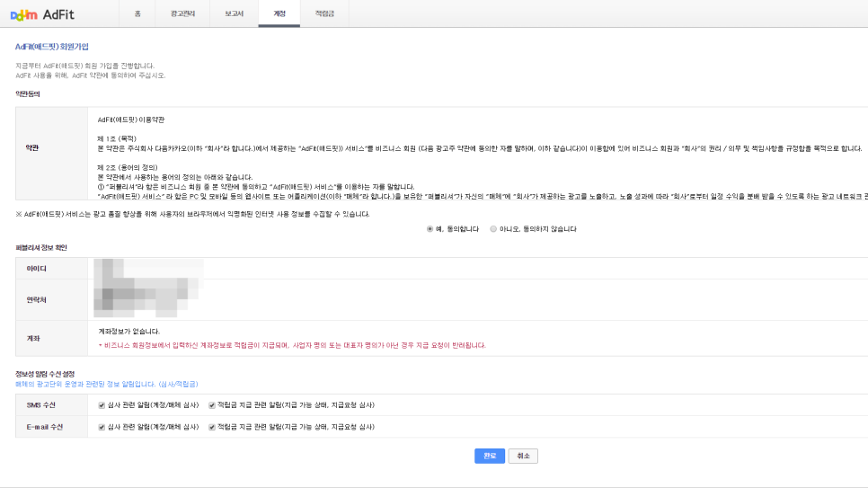868x488 pixels.
Task: Open the 광고관리 tab
Action: [x=182, y=13]
